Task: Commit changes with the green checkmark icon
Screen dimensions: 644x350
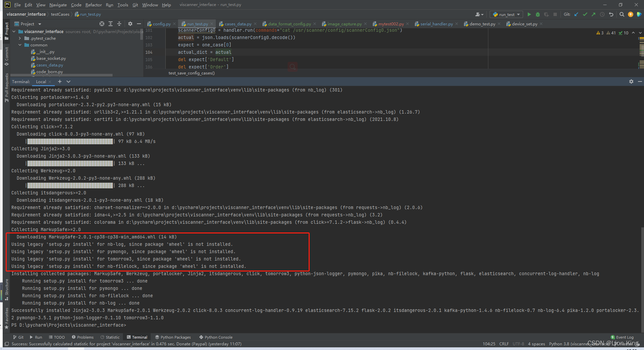Action: click(x=585, y=14)
